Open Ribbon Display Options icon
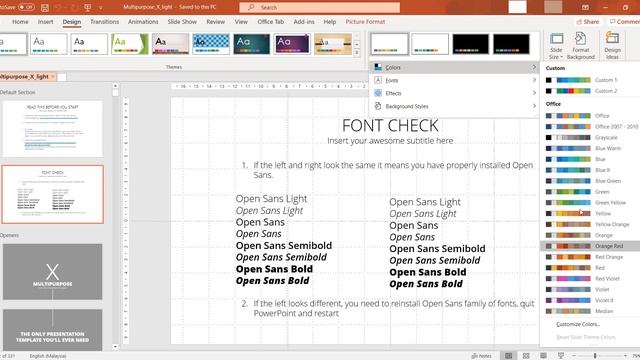640x360 pixels. [x=585, y=7]
